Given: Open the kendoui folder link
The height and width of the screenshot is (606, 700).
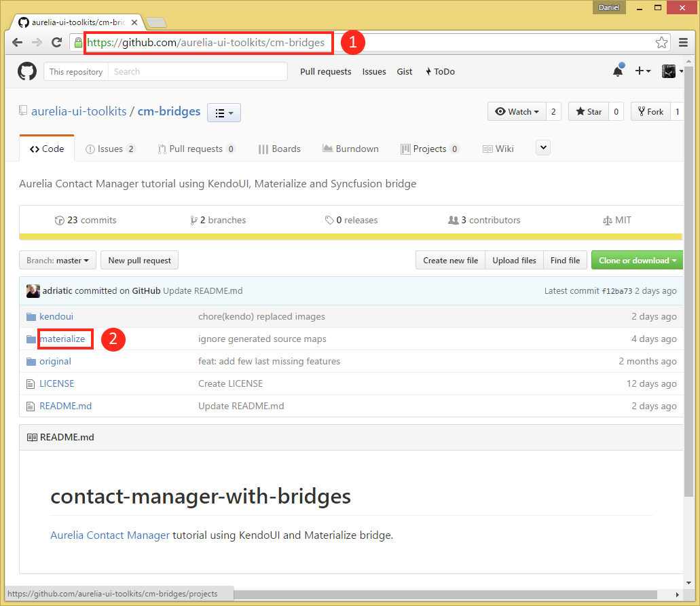Looking at the screenshot, I should pos(56,317).
